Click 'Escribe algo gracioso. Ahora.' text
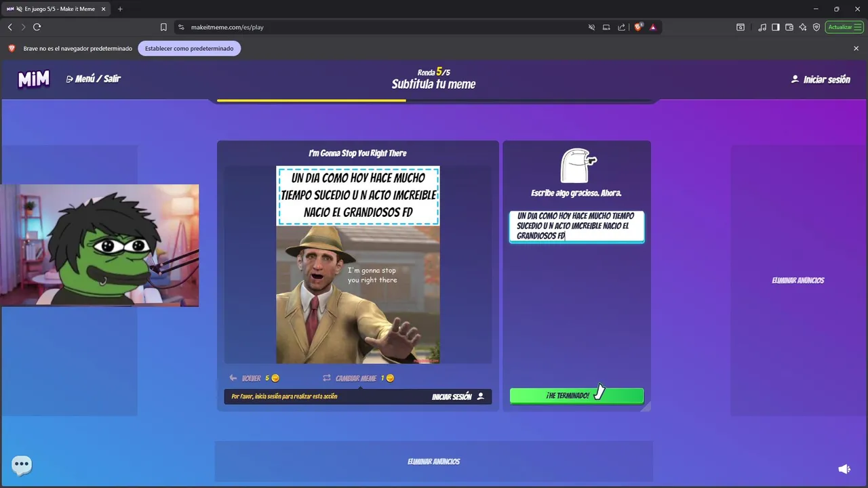 576,193
